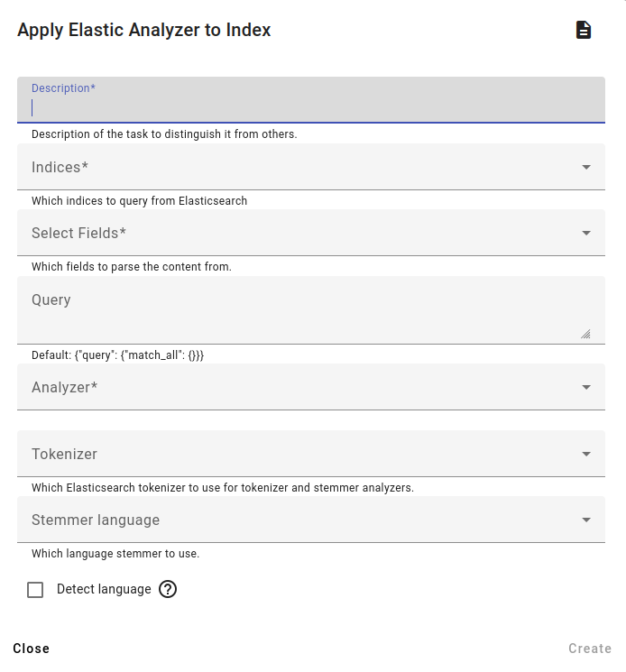
Task: Open the Indices dropdown
Action: [x=311, y=167]
